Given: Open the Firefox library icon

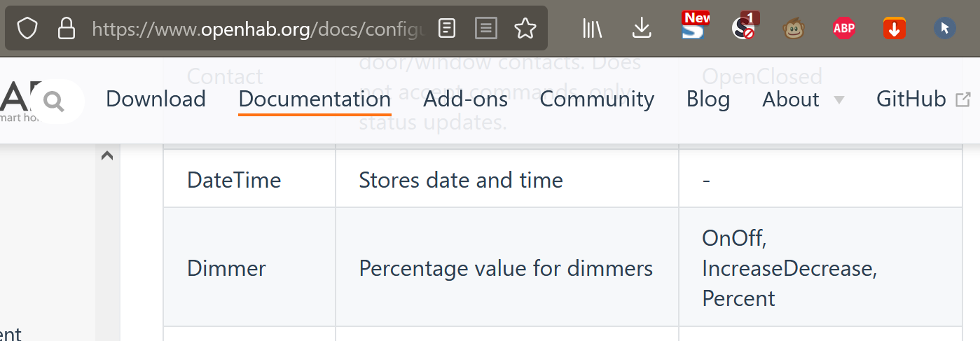Looking at the screenshot, I should coord(592,29).
